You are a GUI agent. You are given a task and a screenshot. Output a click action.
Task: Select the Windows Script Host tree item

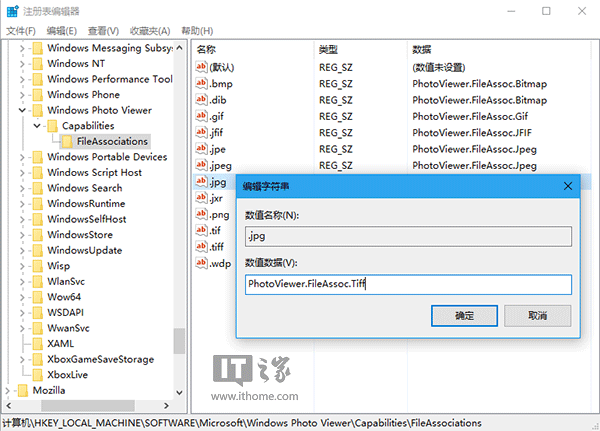pos(95,173)
